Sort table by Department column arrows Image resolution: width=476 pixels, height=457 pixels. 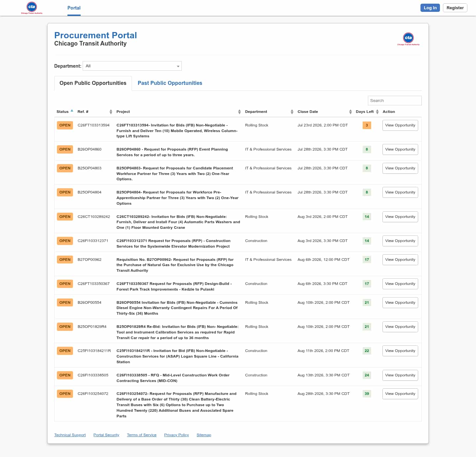click(x=292, y=112)
